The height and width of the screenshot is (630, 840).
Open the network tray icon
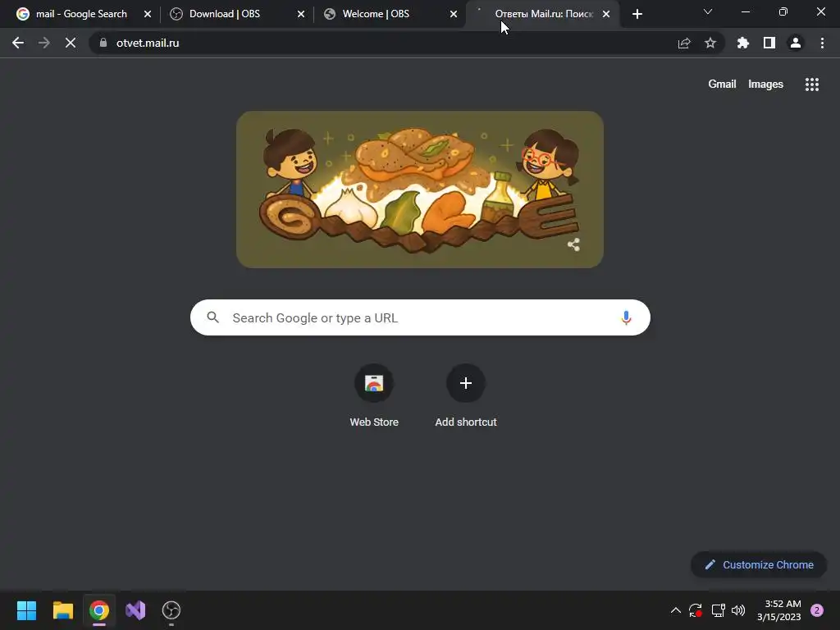point(718,610)
